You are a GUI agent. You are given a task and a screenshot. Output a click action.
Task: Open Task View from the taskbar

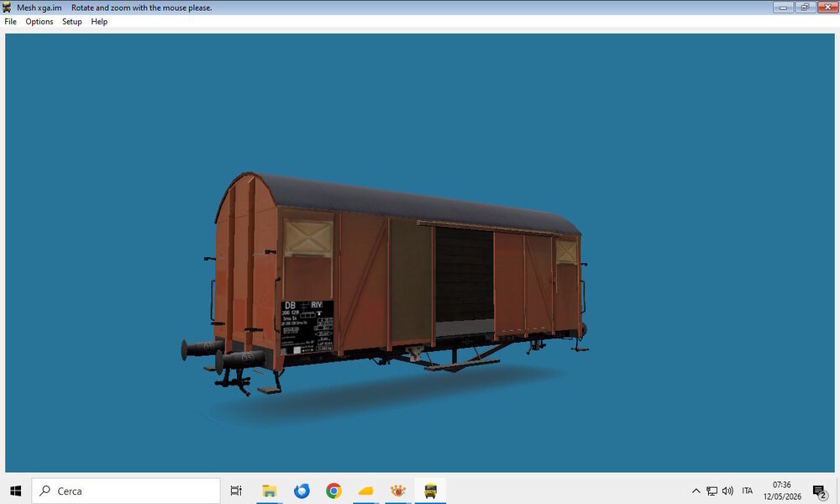[x=236, y=491]
